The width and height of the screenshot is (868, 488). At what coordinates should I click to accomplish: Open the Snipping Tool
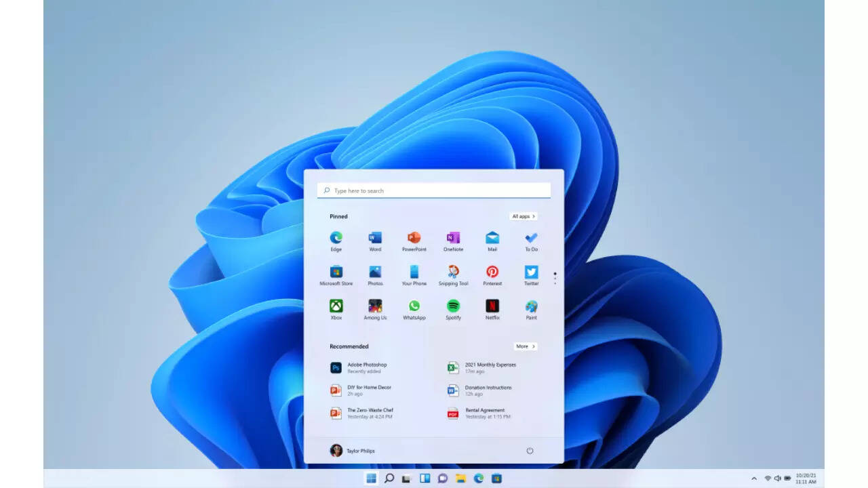(453, 272)
